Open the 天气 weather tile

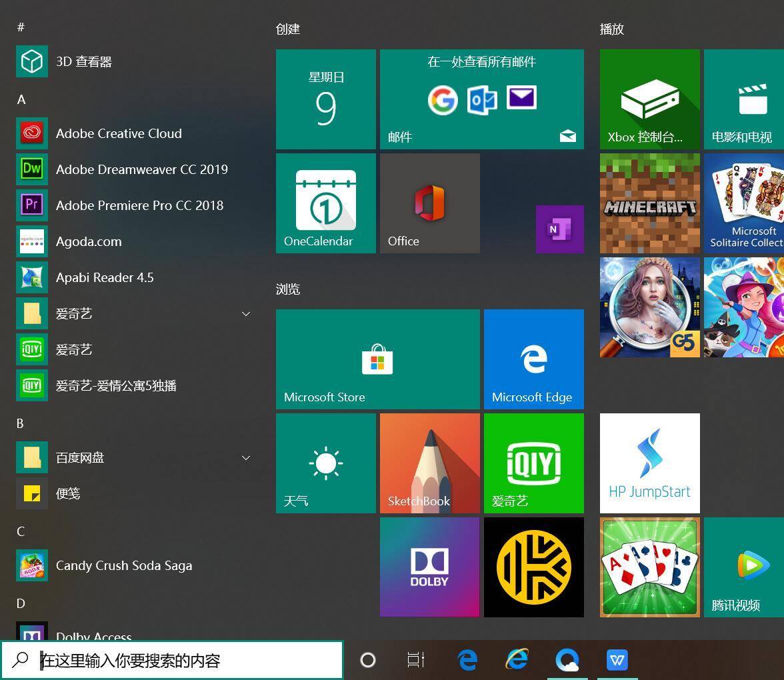click(326, 463)
